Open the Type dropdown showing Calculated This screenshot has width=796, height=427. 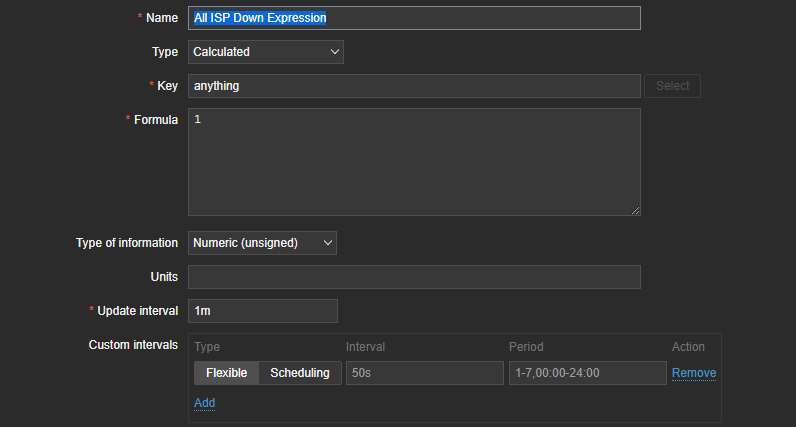(265, 52)
